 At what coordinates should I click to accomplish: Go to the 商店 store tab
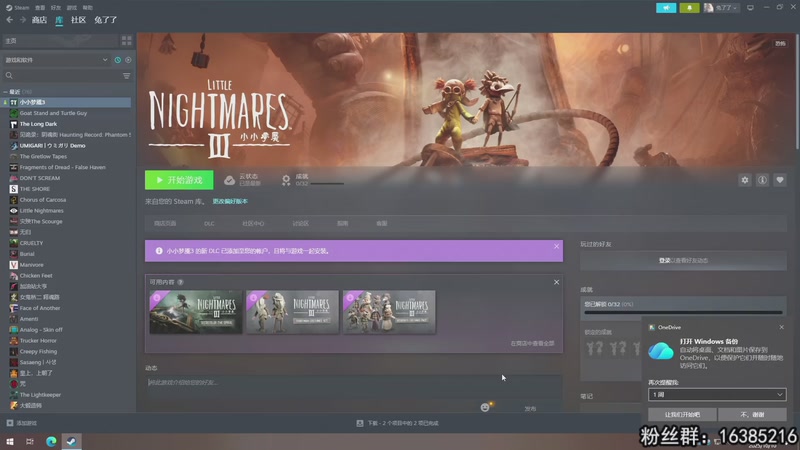tap(39, 20)
